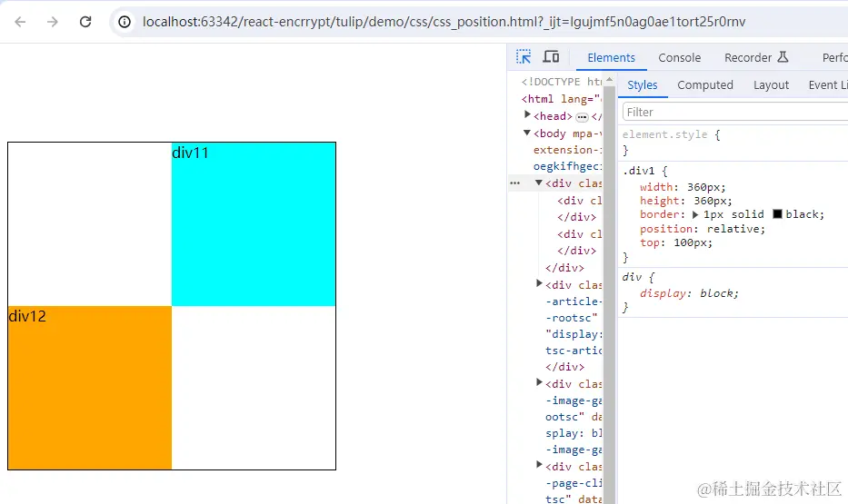
Task: Select the Styles sub-tab
Action: tap(643, 84)
